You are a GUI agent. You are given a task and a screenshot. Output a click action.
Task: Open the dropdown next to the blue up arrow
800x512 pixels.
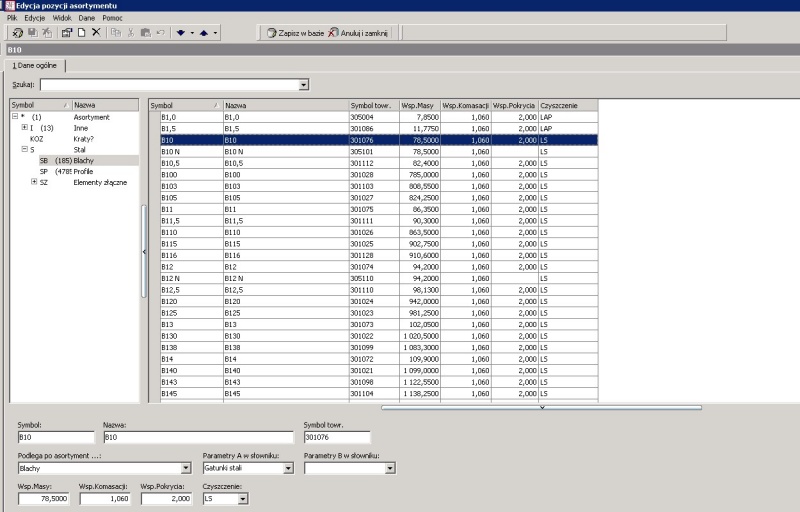[215, 33]
